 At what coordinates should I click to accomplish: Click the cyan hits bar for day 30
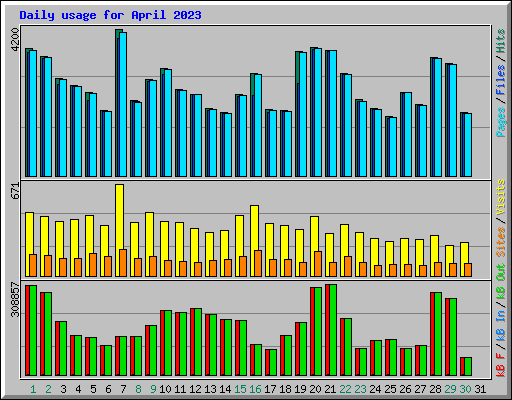468,145
